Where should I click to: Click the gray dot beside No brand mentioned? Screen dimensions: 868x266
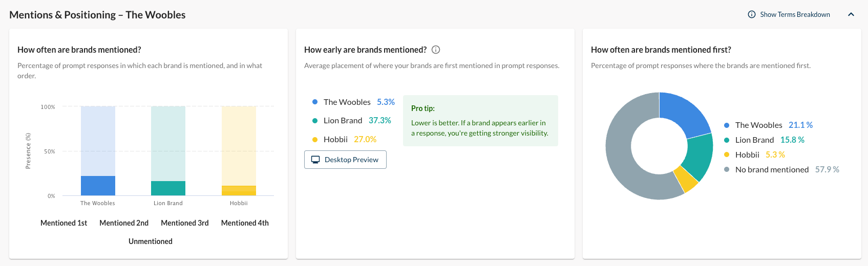(x=727, y=170)
